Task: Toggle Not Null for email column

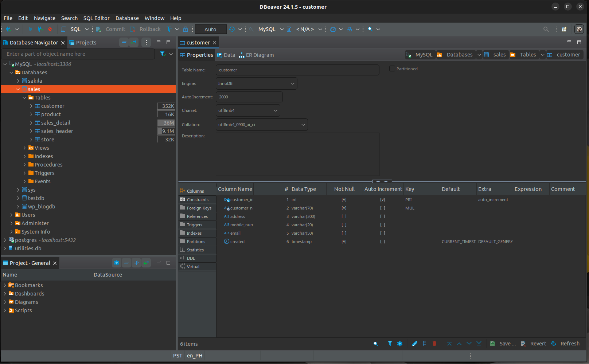Action: coord(344,233)
